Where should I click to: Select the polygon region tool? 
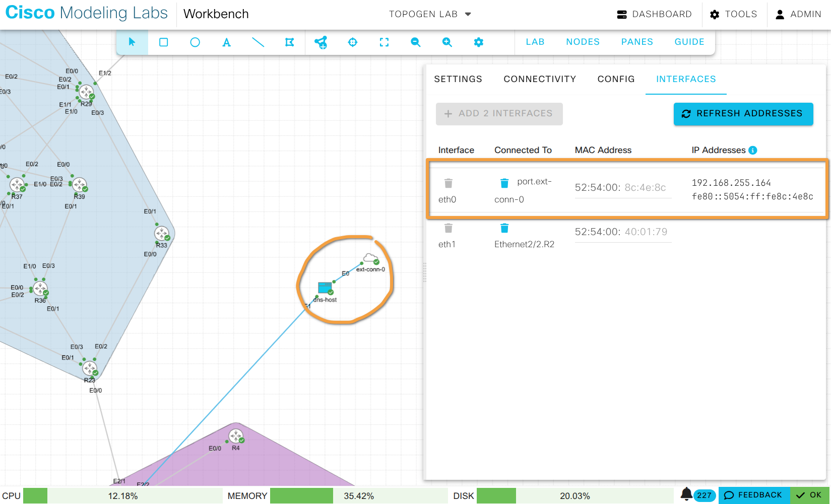point(289,42)
